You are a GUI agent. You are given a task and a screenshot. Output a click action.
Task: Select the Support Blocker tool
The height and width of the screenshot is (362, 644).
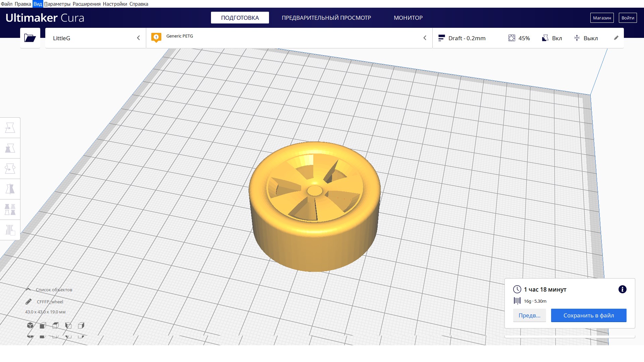[10, 230]
